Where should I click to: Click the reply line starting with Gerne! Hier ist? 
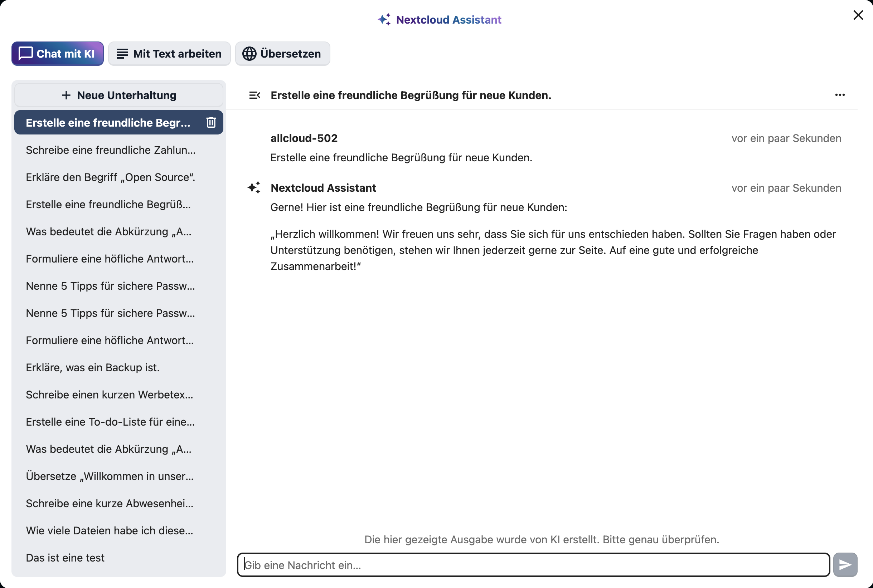tap(419, 207)
